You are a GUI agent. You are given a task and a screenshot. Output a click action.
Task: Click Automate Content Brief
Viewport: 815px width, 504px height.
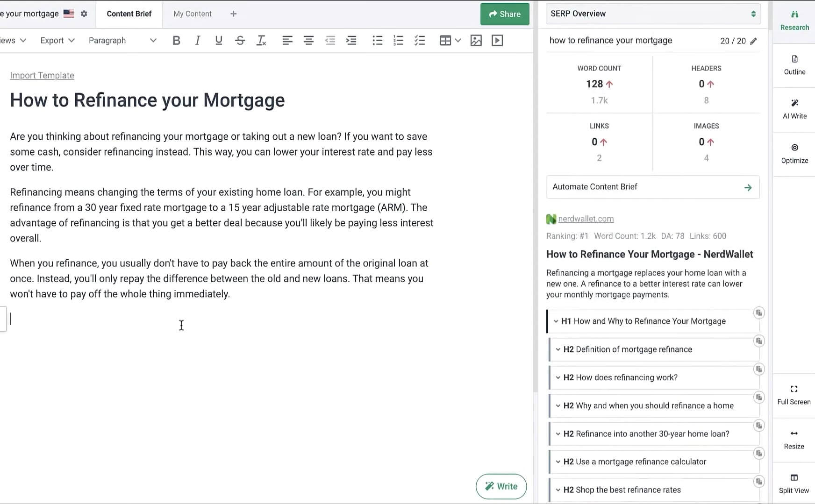[652, 187]
